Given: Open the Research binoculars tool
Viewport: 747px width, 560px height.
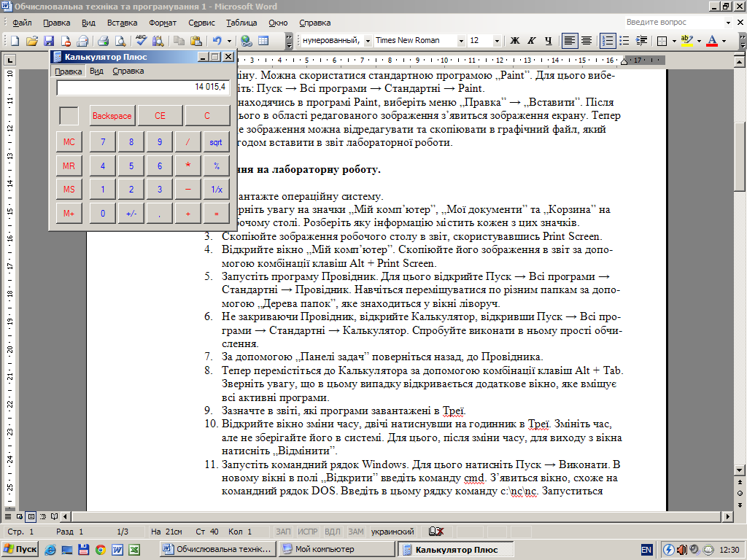Looking at the screenshot, I should pos(158,41).
